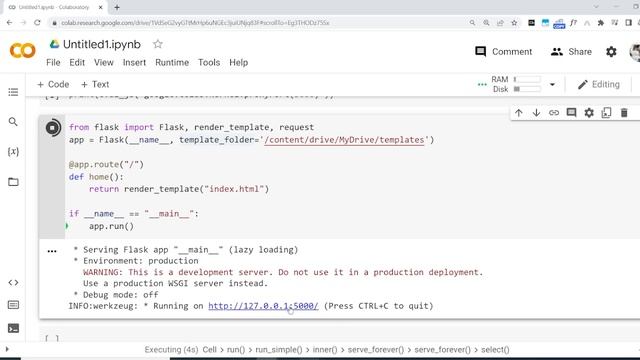Image resolution: width=640 pixels, height=360 pixels.
Task: Reload the browser page
Action: click(x=37, y=23)
